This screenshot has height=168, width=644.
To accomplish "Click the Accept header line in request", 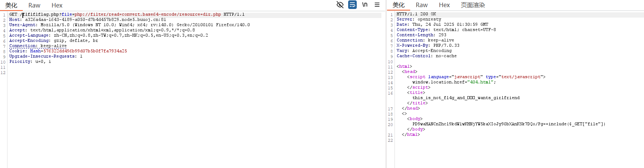I will pos(102,30).
